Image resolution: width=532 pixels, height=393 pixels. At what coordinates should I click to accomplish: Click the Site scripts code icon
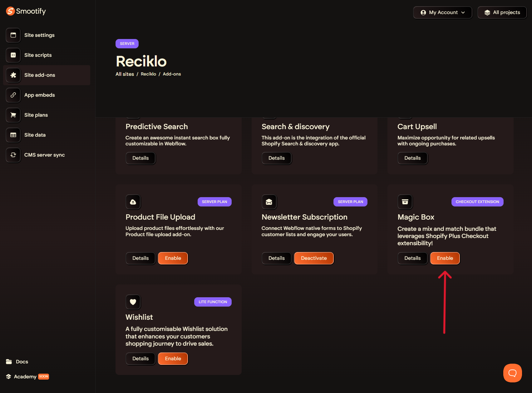point(13,55)
